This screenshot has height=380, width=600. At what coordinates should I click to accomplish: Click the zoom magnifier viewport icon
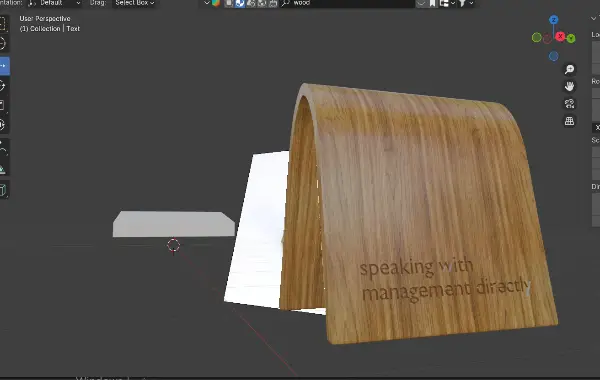569,69
